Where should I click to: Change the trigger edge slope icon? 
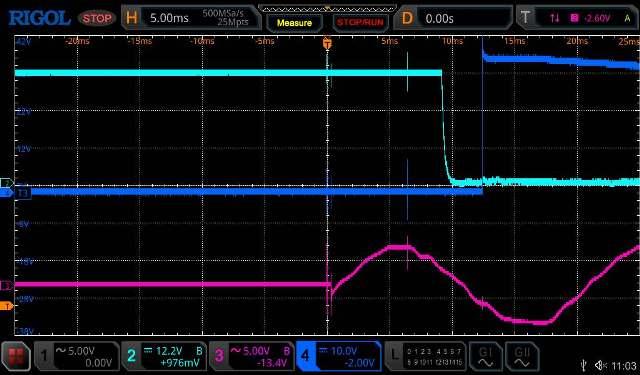[554, 18]
